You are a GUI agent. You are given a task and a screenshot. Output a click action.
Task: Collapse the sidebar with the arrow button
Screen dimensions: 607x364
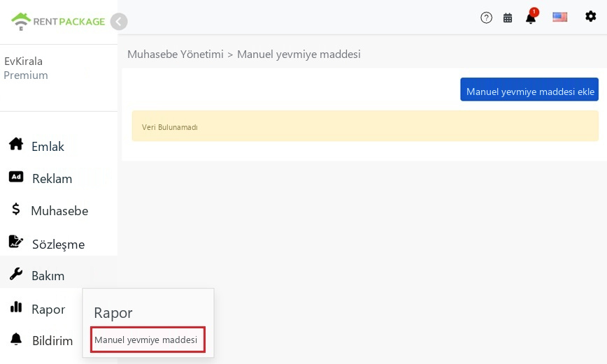pyautogui.click(x=119, y=22)
